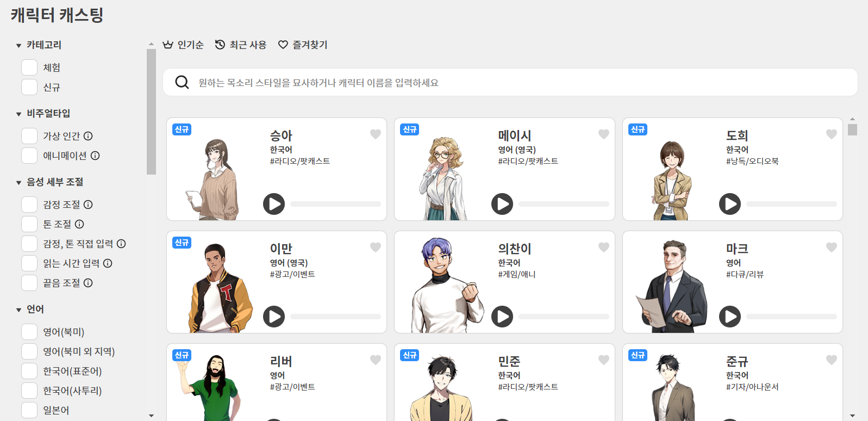Show 즐겨찾기 characters

303,45
